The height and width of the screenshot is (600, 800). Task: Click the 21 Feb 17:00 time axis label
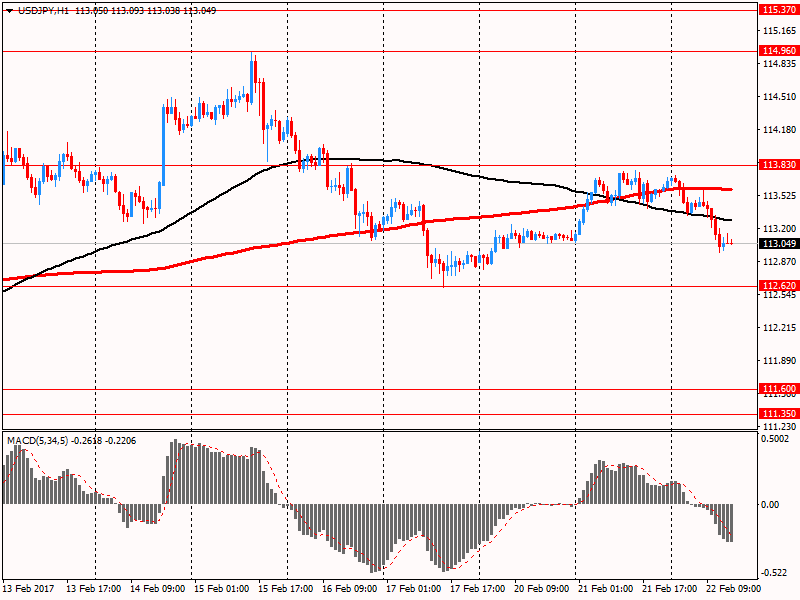[670, 588]
